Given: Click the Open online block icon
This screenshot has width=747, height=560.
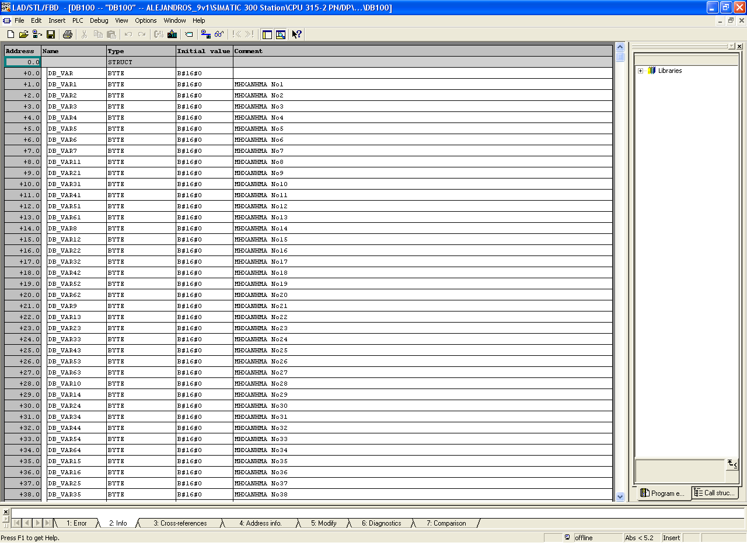Looking at the screenshot, I should [37, 34].
